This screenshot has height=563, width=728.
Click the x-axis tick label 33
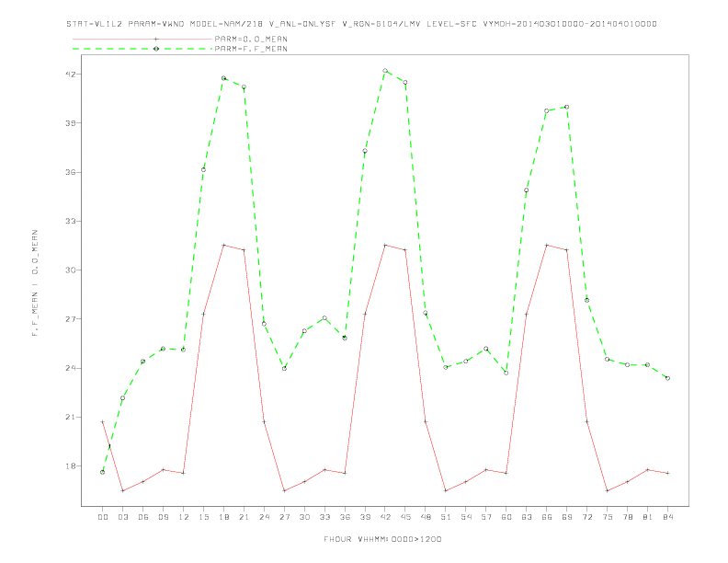tap(324, 517)
